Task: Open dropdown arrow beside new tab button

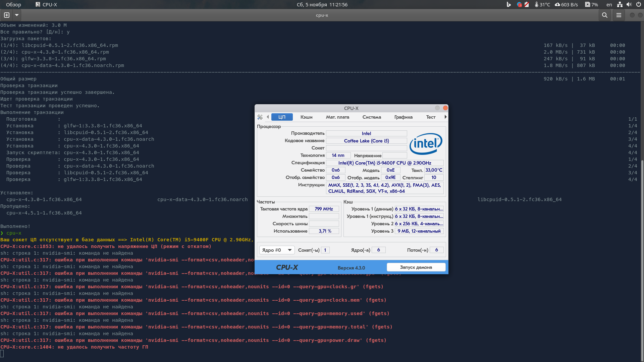Action: [x=17, y=15]
